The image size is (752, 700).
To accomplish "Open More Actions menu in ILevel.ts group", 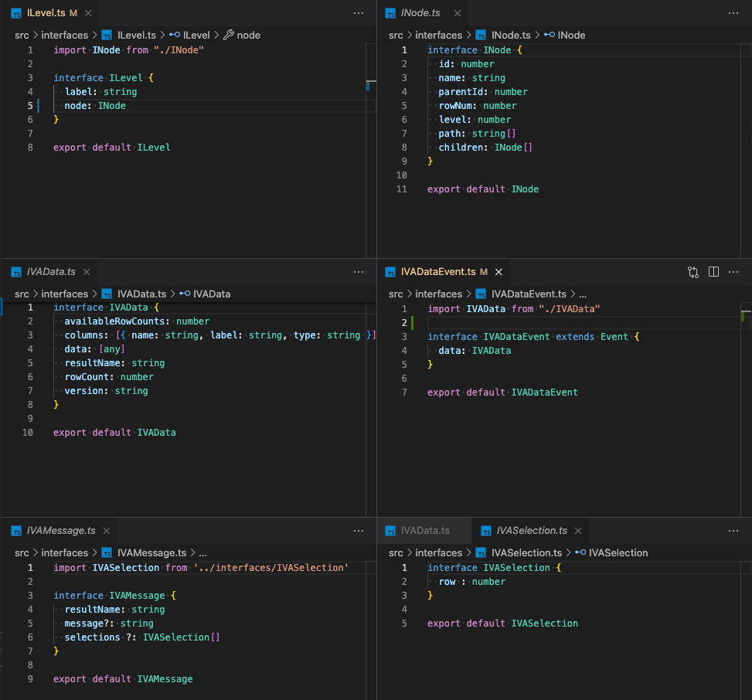I will pos(358,13).
